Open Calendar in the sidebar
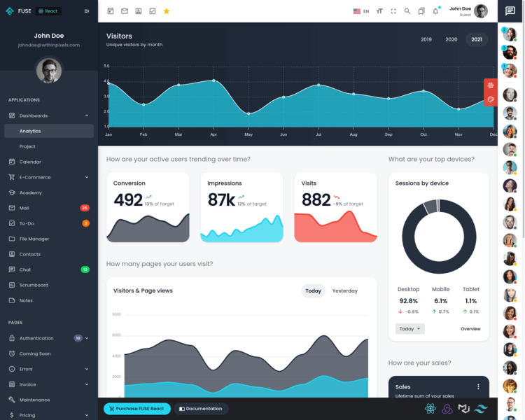The height and width of the screenshot is (420, 525). (x=49, y=162)
